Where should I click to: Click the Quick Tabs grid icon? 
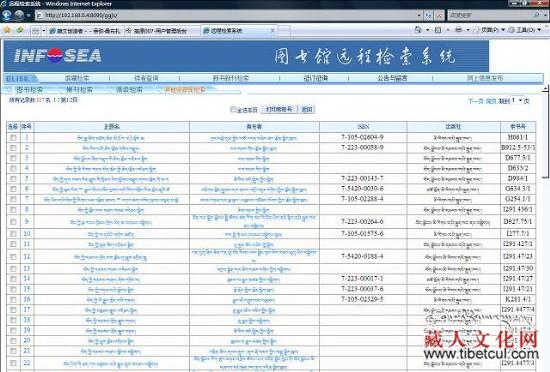[36, 31]
